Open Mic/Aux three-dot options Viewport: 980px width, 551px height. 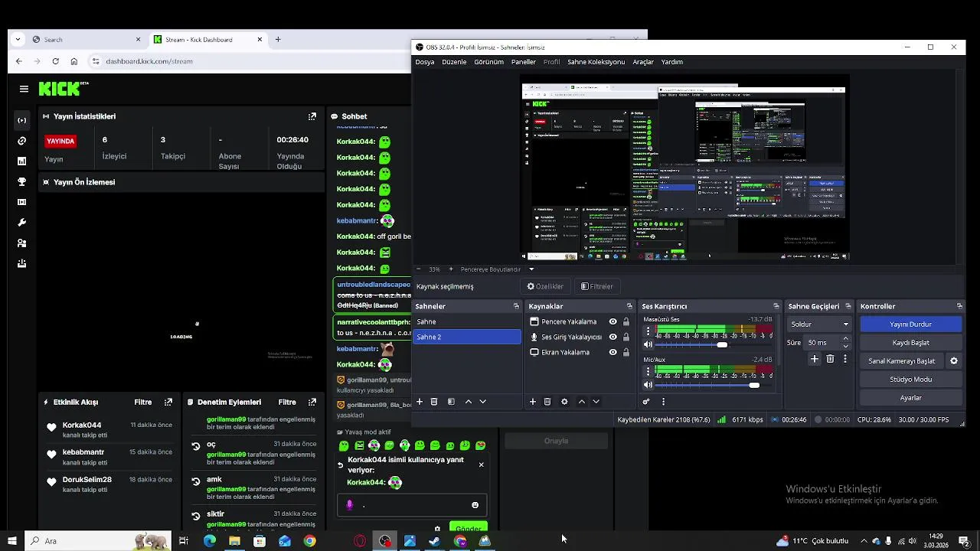(x=648, y=371)
